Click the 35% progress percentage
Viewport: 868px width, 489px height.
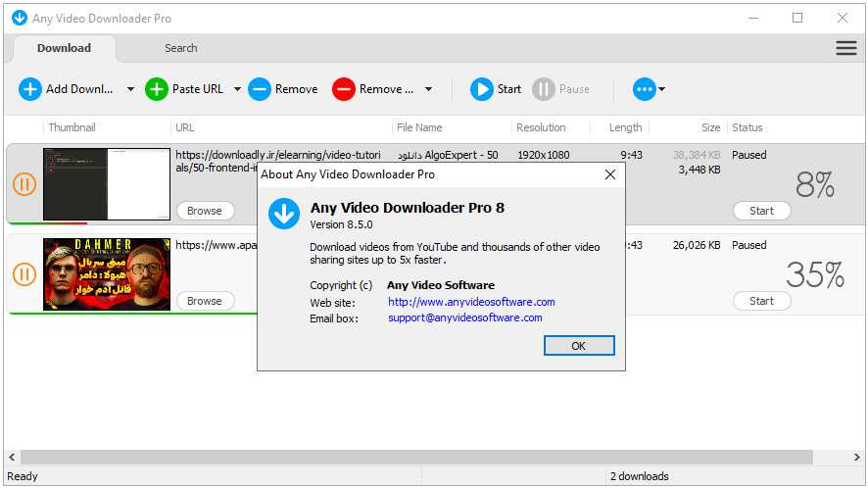point(815,274)
